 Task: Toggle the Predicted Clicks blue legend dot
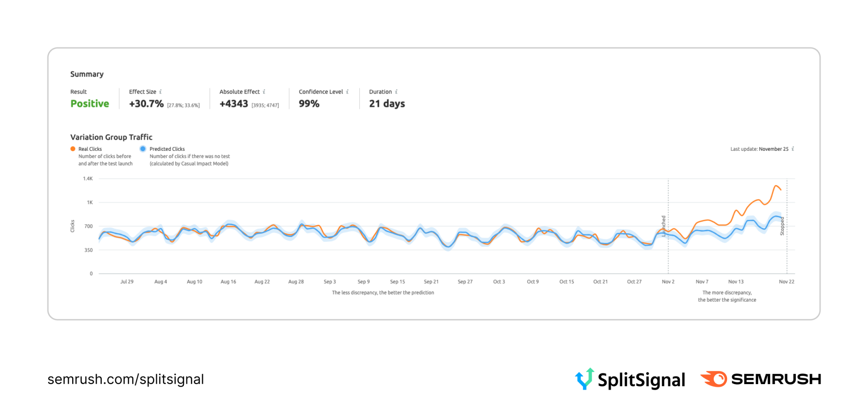click(143, 149)
